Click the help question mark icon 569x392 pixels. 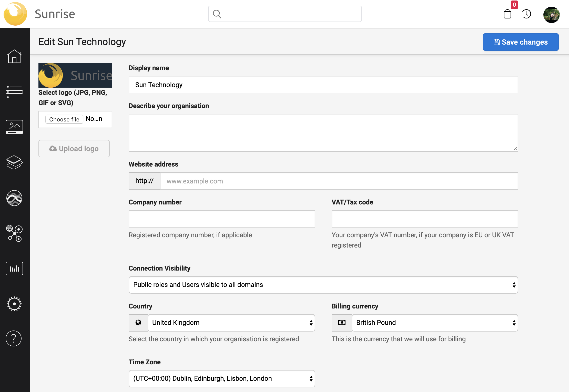(x=14, y=338)
